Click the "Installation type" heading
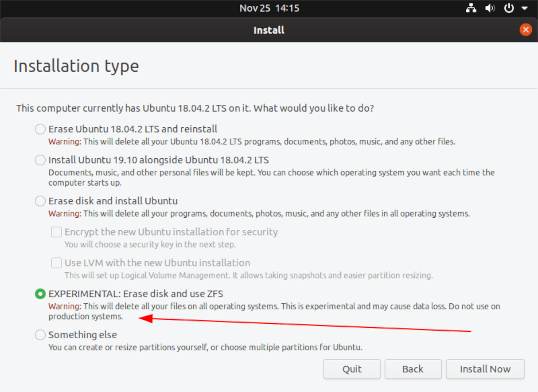 coord(76,65)
